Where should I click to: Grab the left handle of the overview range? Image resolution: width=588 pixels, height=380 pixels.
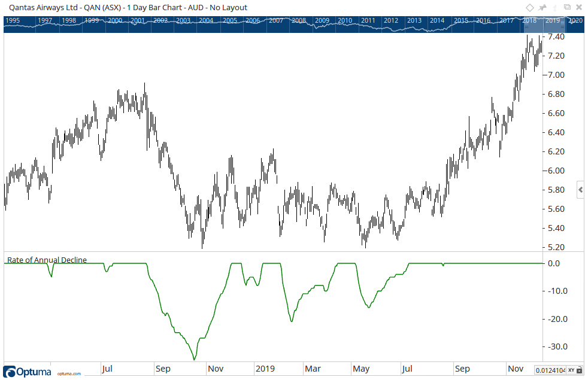tap(526, 25)
